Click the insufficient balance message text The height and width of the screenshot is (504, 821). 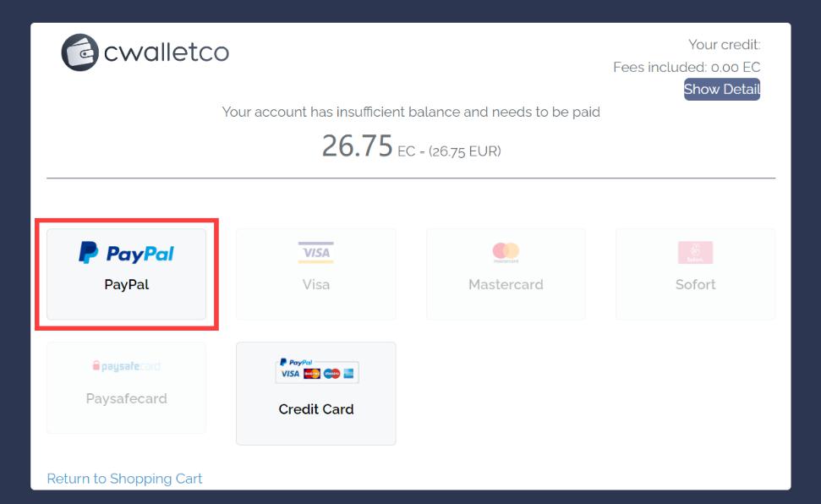pyautogui.click(x=411, y=112)
